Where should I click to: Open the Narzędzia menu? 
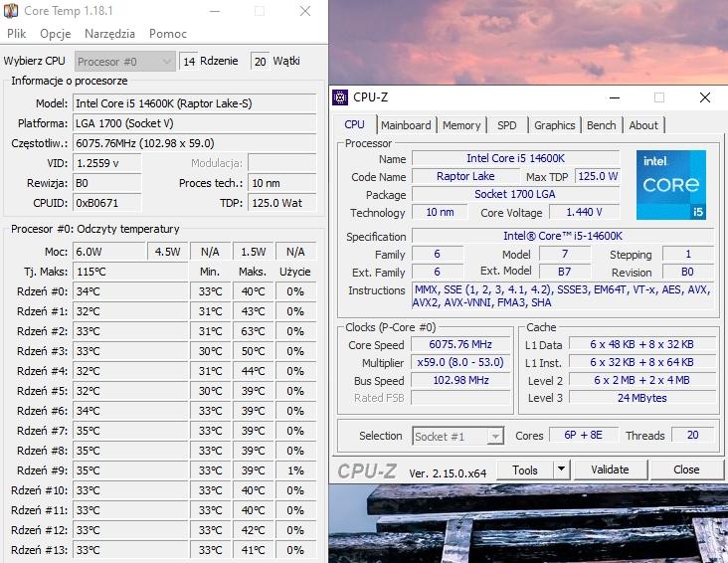click(109, 34)
